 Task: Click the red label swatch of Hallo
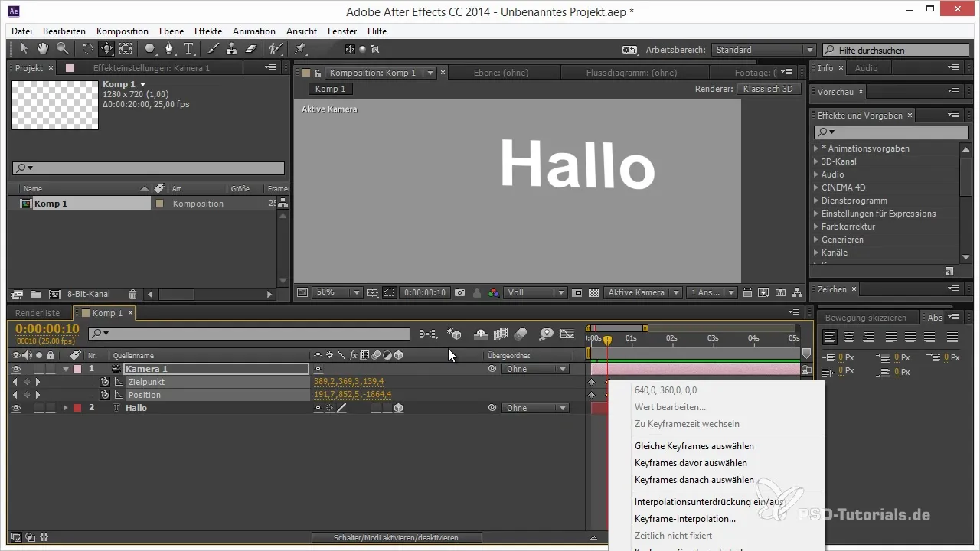click(x=77, y=408)
